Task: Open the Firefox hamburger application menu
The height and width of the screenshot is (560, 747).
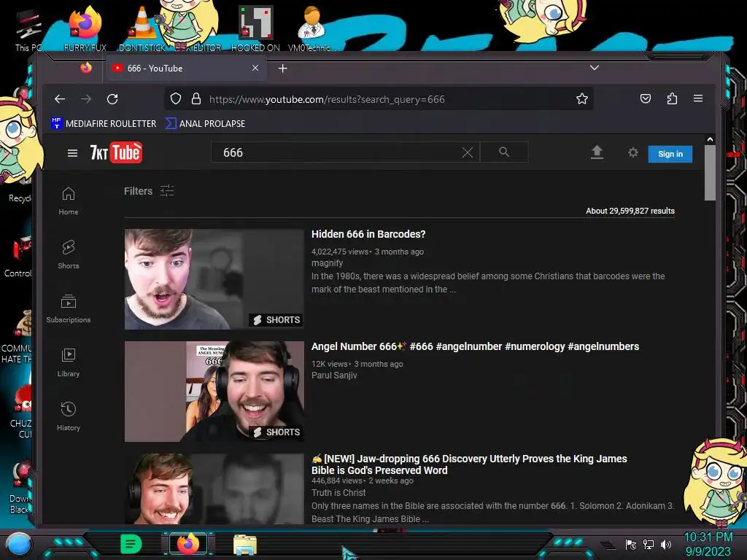Action: [698, 98]
